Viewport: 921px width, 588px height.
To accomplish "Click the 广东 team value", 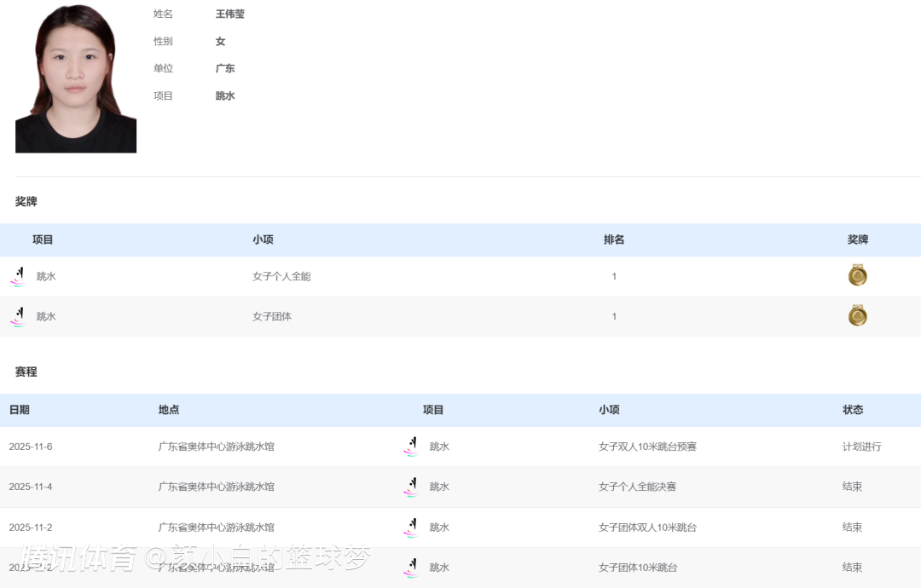I will tap(225, 68).
